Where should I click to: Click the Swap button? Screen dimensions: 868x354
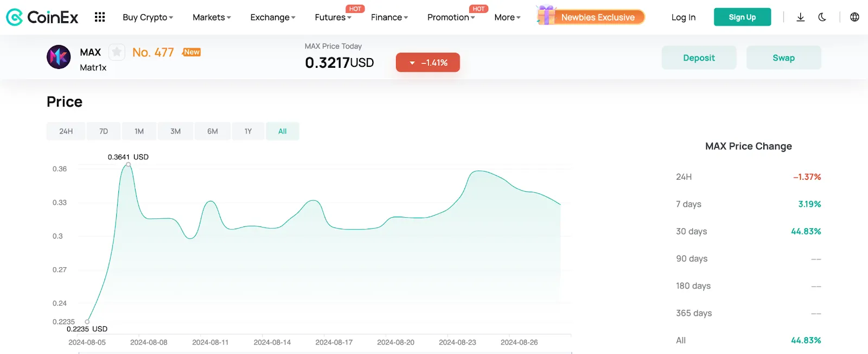(x=783, y=58)
